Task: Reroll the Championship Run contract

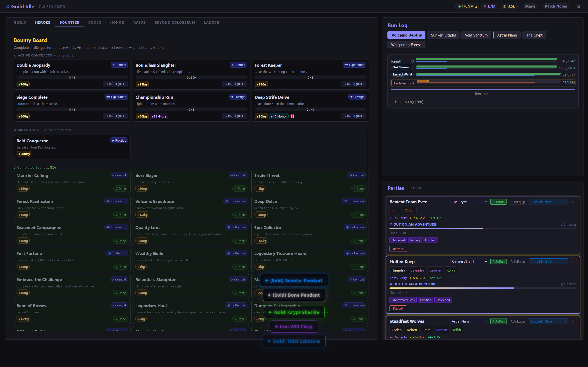Action: [234, 116]
